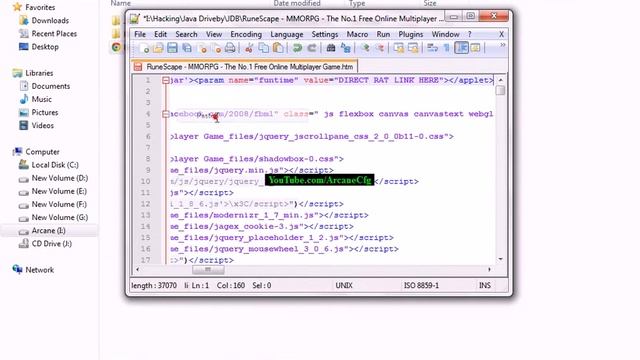Open the Run menu
This screenshot has height=360, width=640.
click(383, 34)
